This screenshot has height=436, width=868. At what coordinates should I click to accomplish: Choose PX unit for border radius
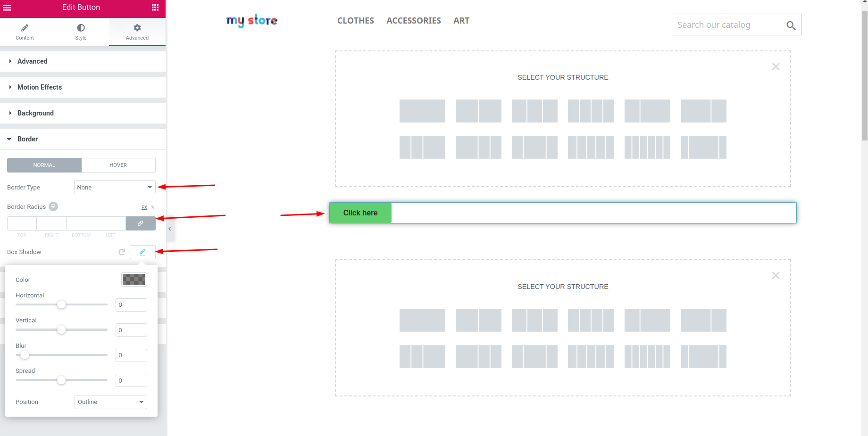[144, 207]
